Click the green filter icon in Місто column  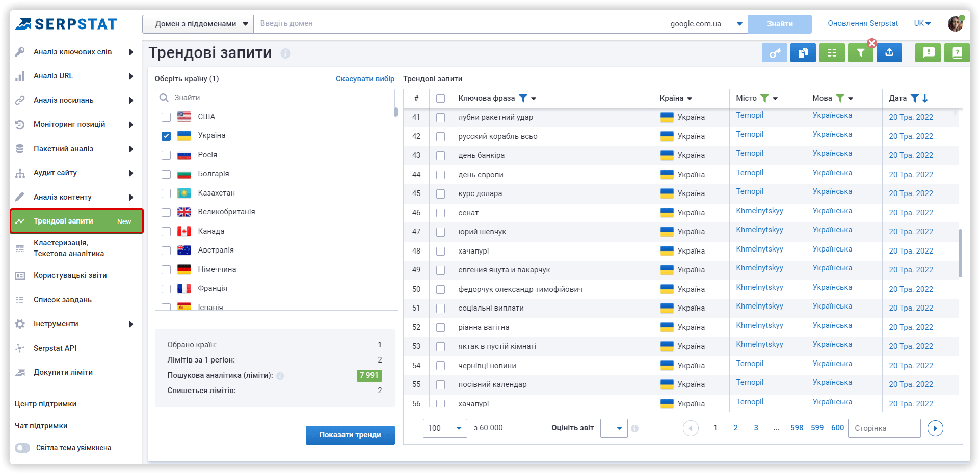(764, 98)
